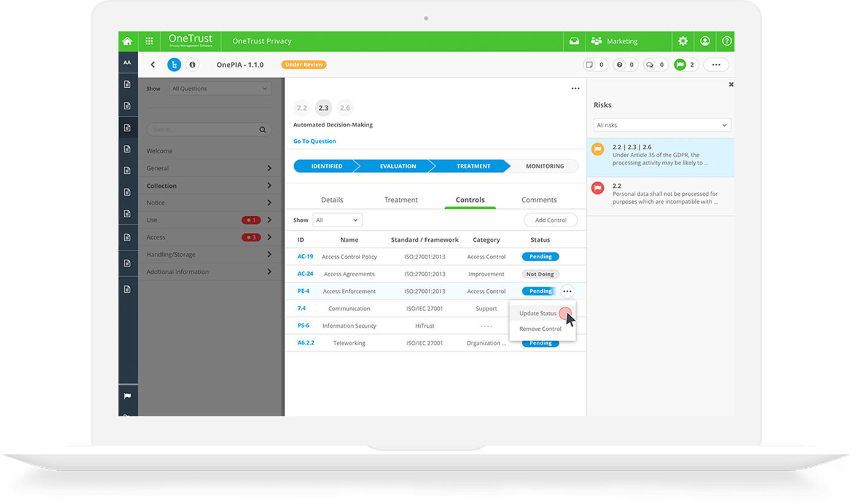860x504 pixels.
Task: Open ellipsis menu on PE-4 row
Action: (567, 292)
